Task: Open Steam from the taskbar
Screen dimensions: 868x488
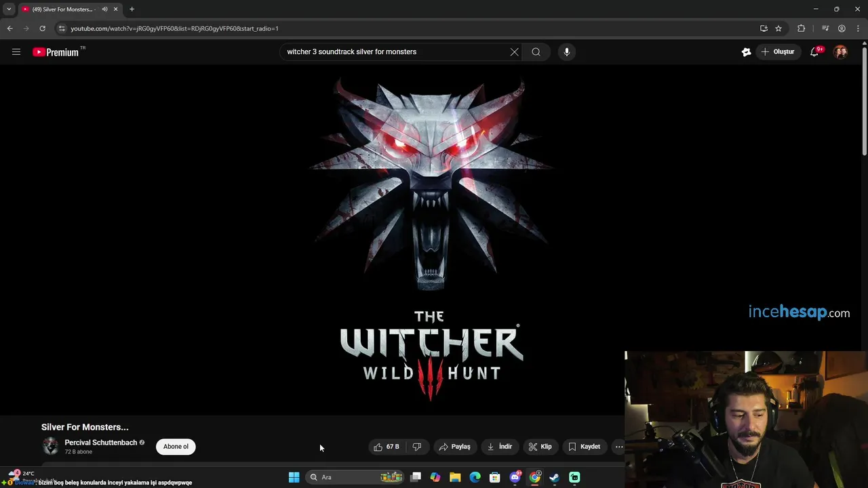Action: pyautogui.click(x=554, y=477)
